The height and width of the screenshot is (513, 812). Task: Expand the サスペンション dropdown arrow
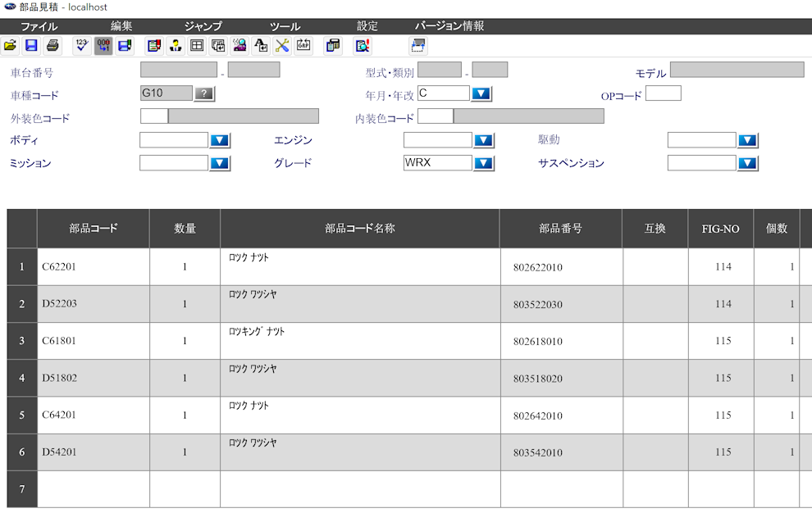point(748,163)
